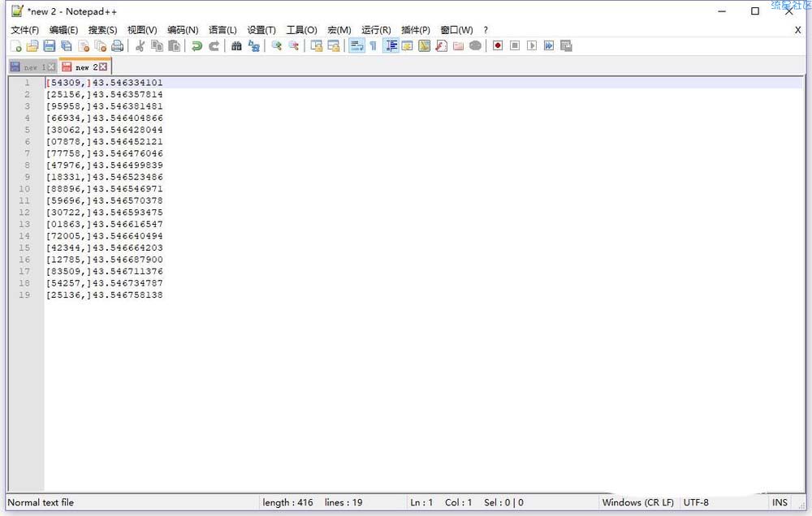
Task: Place cursor on line 10 text
Action: pos(104,189)
